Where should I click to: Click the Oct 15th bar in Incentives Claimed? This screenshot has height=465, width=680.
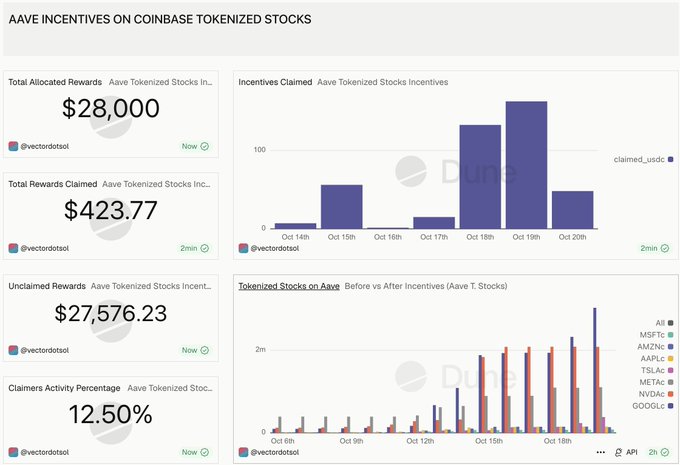pos(341,206)
